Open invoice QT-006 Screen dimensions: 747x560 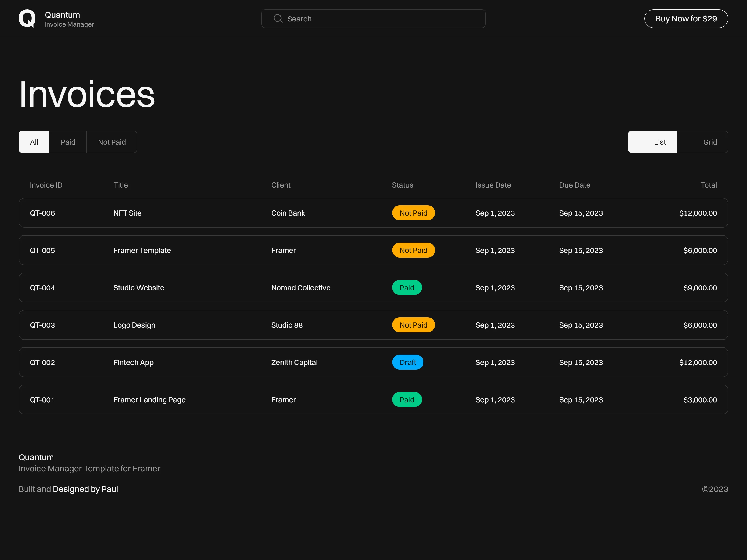click(373, 213)
